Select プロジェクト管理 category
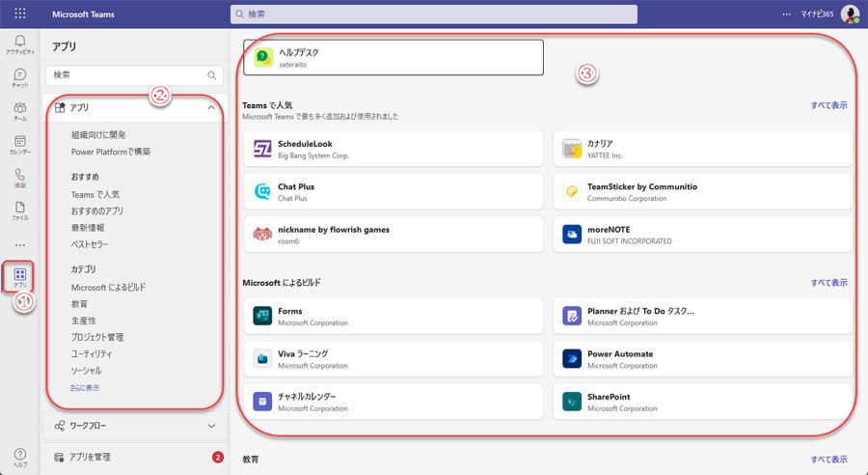The width and height of the screenshot is (868, 475). 96,337
